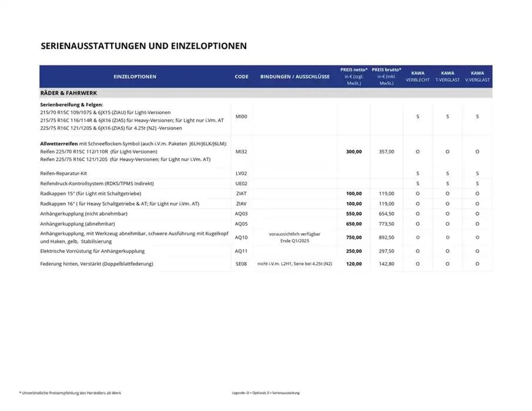
Task: Select gross price '142,80'
Action: pyautogui.click(x=386, y=264)
